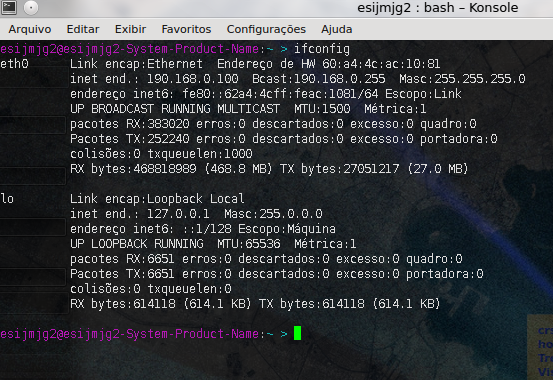Screen dimensions: 553x380
Task: Click the window title 'esijmjg2 : bash – Konsole'
Action: (x=438, y=8)
